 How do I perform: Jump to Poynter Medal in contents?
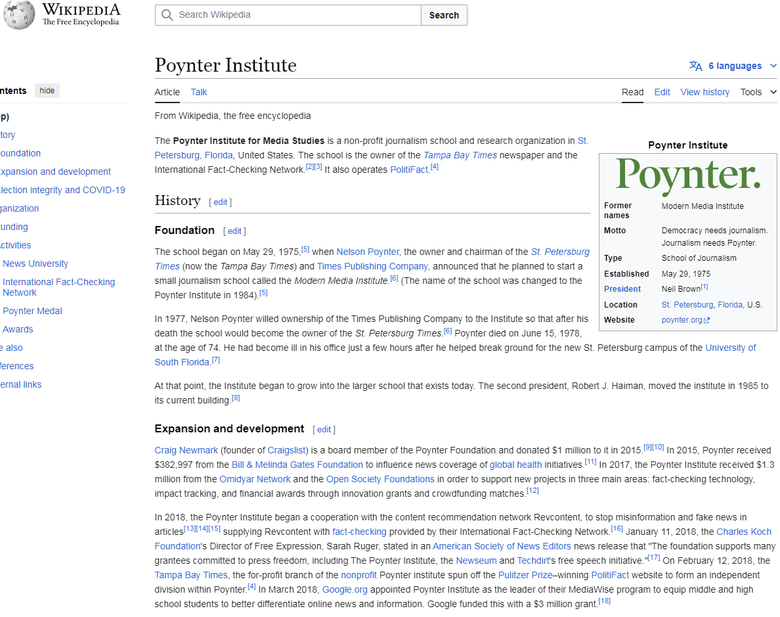32,311
